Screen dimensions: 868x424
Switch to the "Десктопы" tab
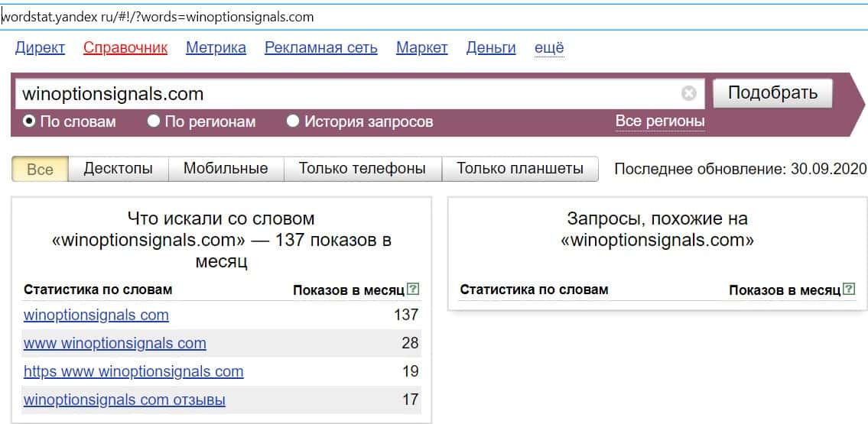pyautogui.click(x=118, y=169)
